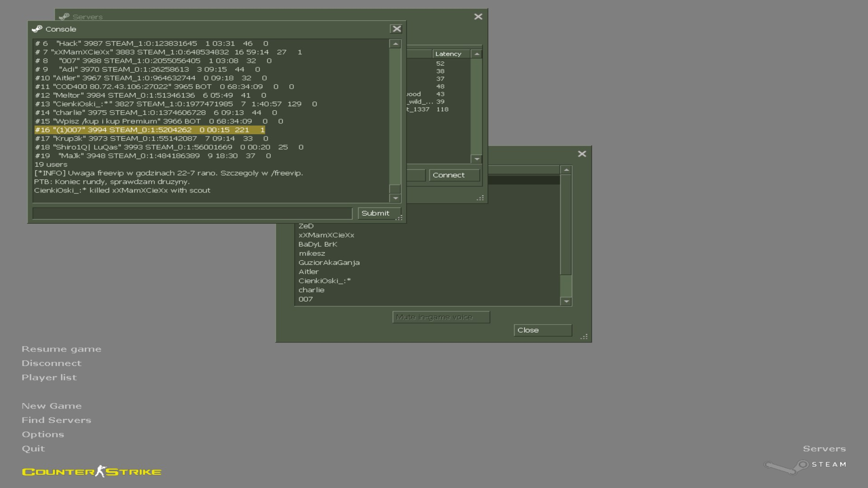Close the Player list dialog

click(x=582, y=154)
